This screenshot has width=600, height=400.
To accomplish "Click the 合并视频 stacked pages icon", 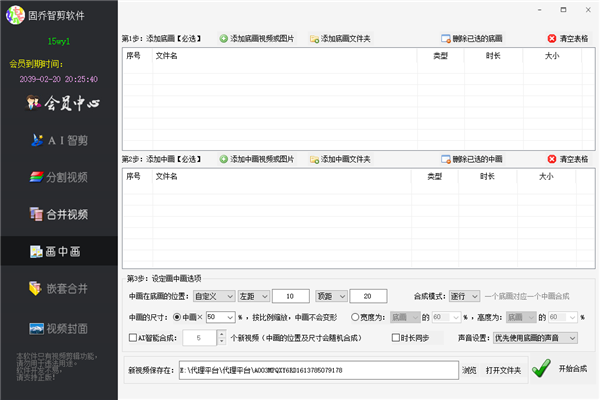I will pos(36,214).
